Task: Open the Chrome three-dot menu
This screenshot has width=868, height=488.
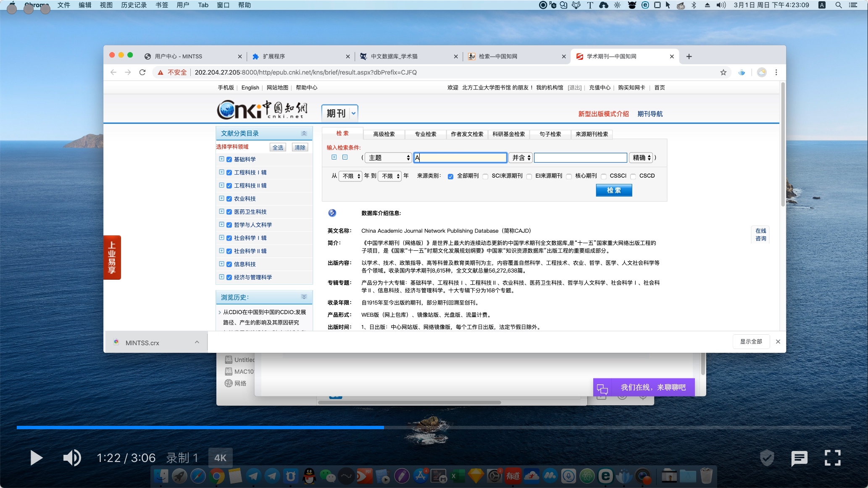Action: point(776,72)
